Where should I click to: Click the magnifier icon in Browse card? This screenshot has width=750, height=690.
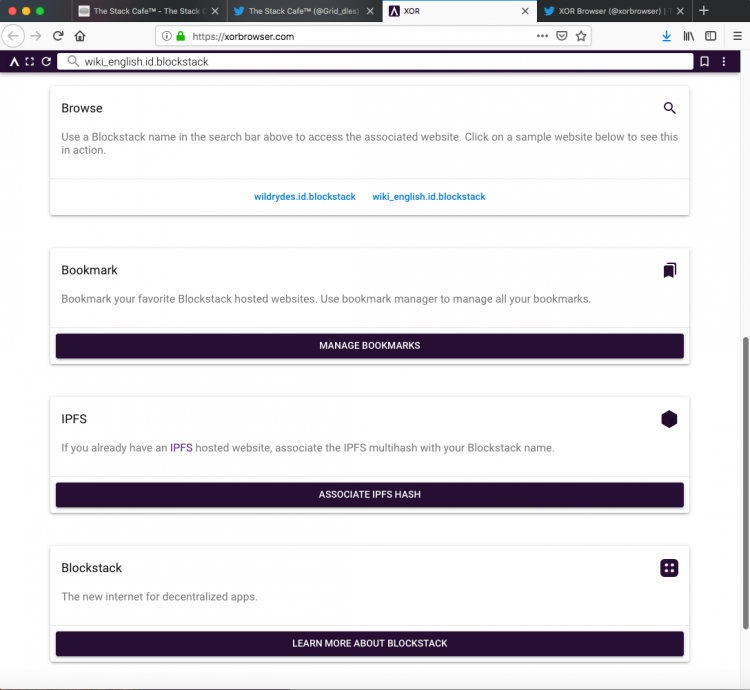point(669,108)
